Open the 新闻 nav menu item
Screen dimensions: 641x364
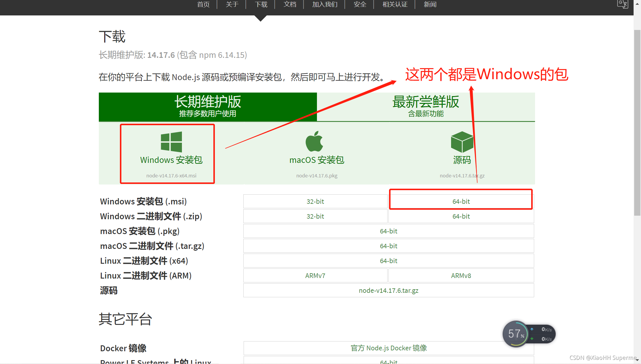click(430, 4)
